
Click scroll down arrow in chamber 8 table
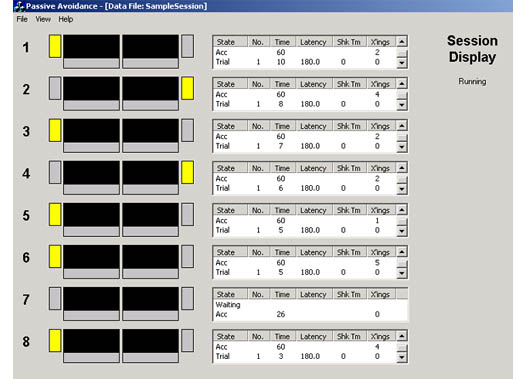402,357
